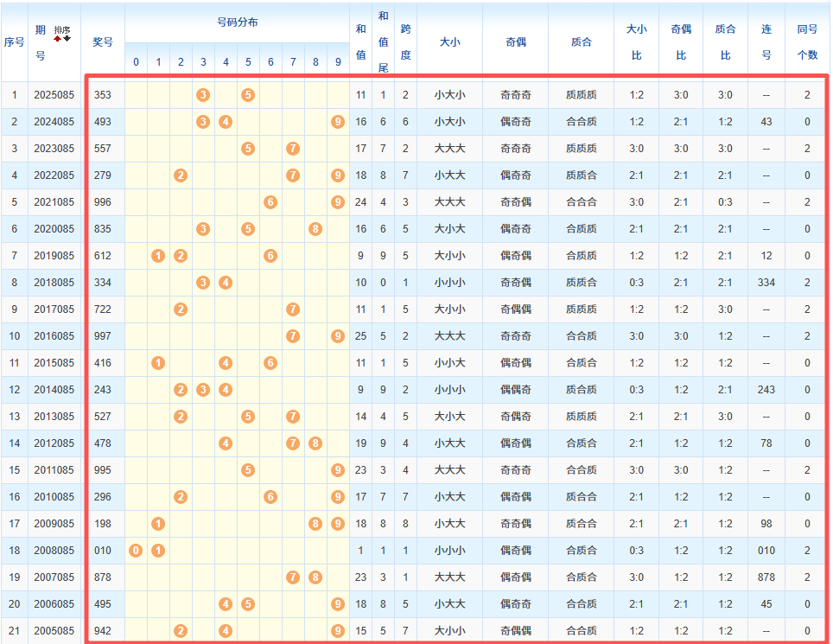Click orange ball 6 in row 2021085
This screenshot has width=833, height=644.
tap(270, 202)
